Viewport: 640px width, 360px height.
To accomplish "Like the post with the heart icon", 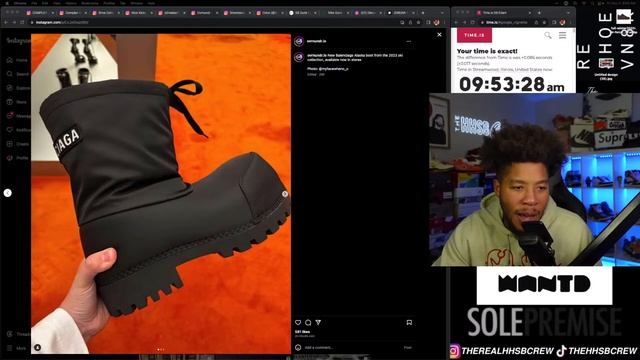I will 298,322.
